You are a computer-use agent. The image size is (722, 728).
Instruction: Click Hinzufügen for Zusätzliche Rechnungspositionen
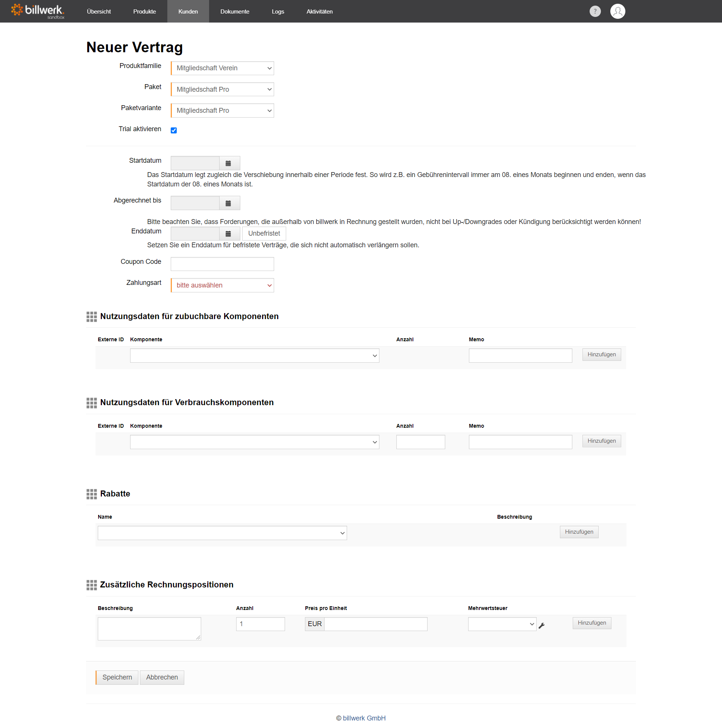pyautogui.click(x=592, y=623)
